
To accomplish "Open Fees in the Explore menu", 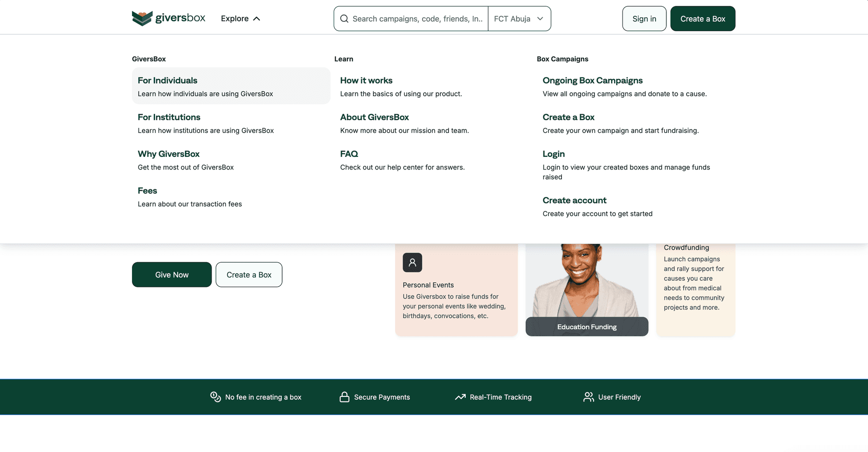I will click(147, 191).
